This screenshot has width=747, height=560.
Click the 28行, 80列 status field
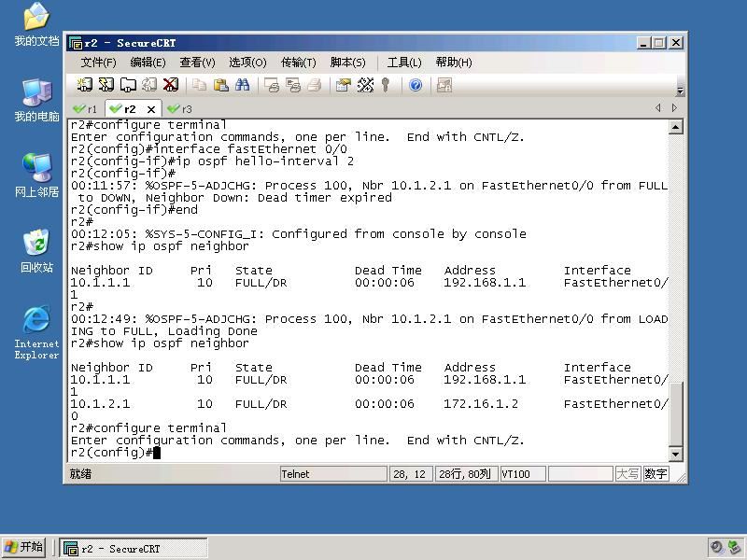pyautogui.click(x=466, y=474)
